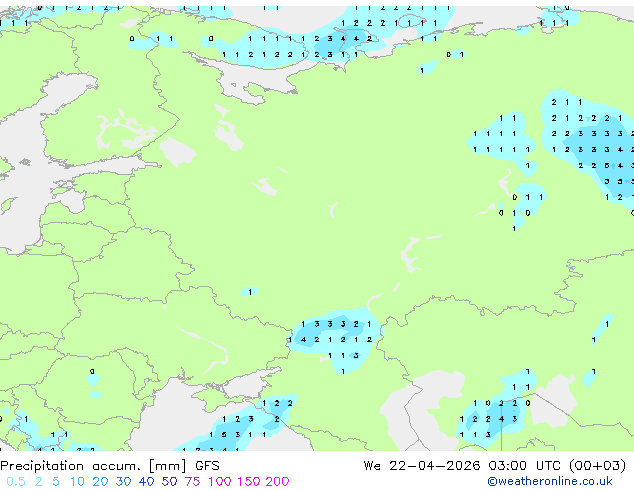Select the 0.5 mm legend value
This screenshot has height=490, width=634.
coord(16,482)
